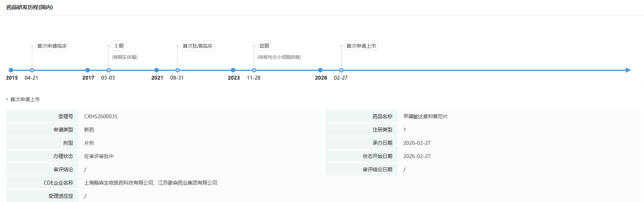644x202 pixels.
Task: Click drug name 甲磺酸达麦利替尼片
Action: click(x=425, y=116)
